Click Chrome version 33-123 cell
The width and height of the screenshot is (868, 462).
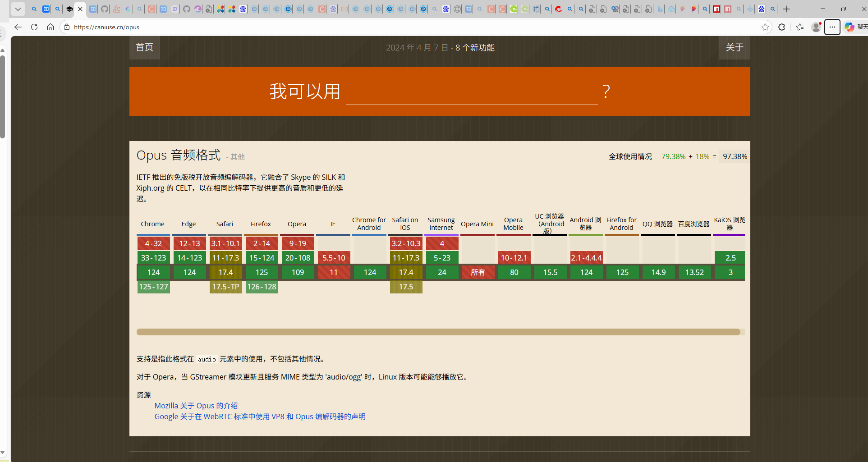[154, 258]
